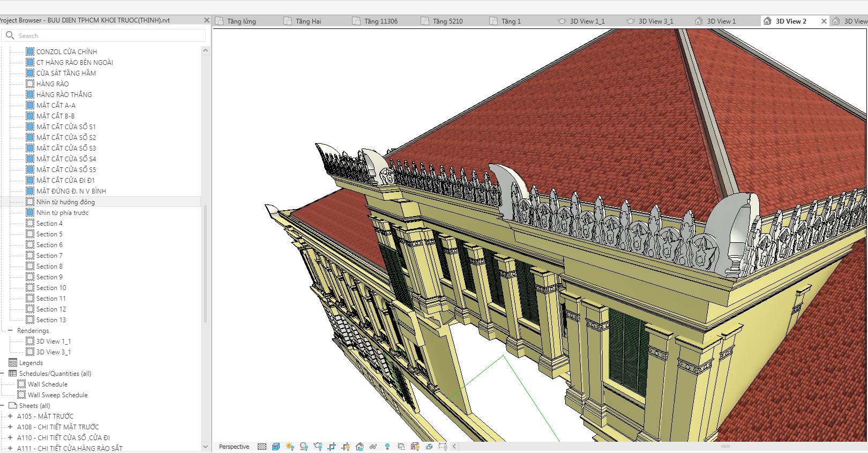Click the blue icon beside MẶT CẮT A-A
This screenshot has height=453, width=868.
coord(30,105)
